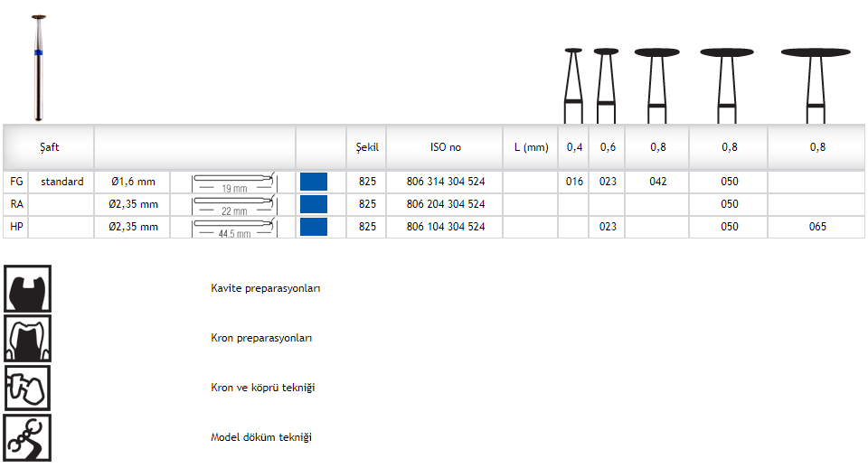Click size 016 in FG row

pyautogui.click(x=574, y=182)
